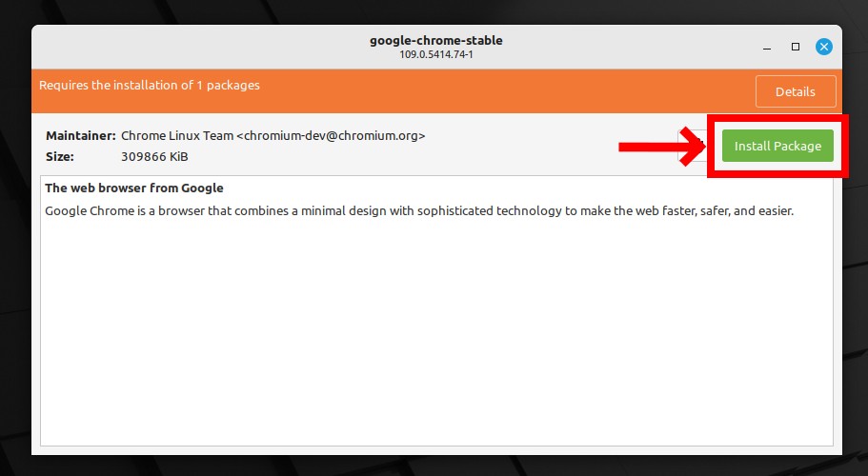The width and height of the screenshot is (868, 476).
Task: Click the dark desktop background below the window
Action: (434, 466)
